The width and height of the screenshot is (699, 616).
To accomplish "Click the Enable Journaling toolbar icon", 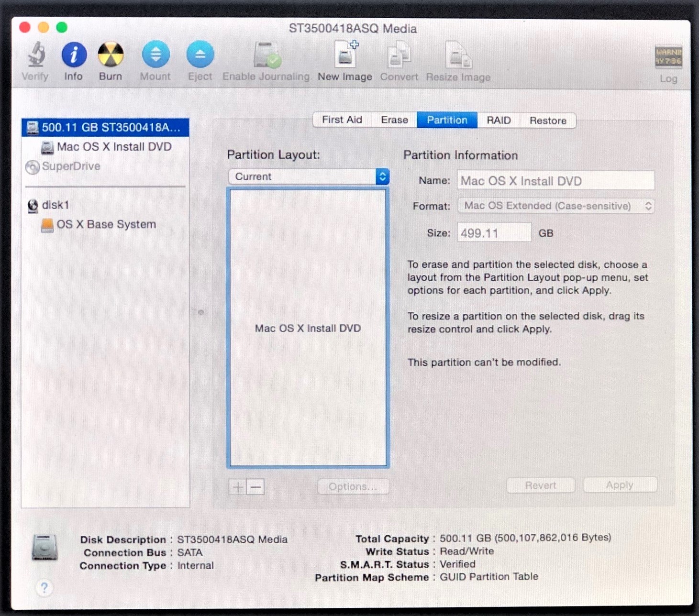I will click(x=266, y=55).
